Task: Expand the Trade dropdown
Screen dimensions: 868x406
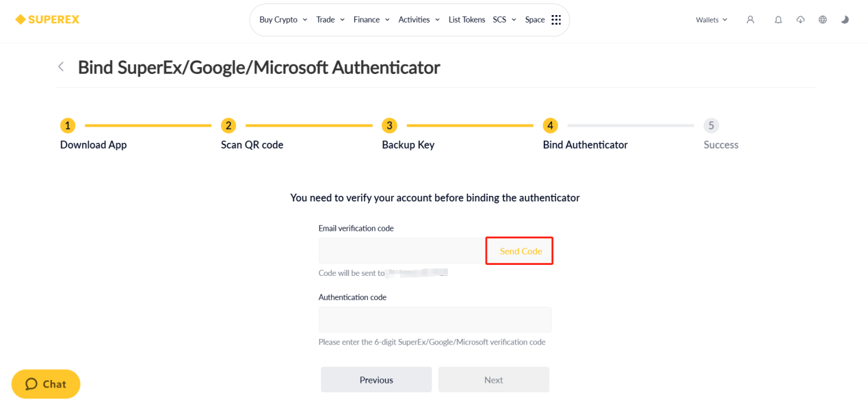Action: 330,20
